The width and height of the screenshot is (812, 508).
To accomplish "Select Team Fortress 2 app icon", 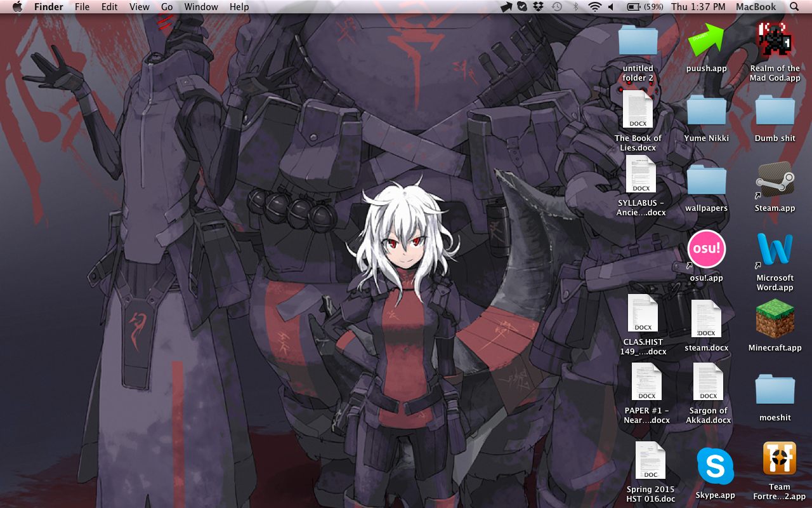I will click(x=779, y=459).
